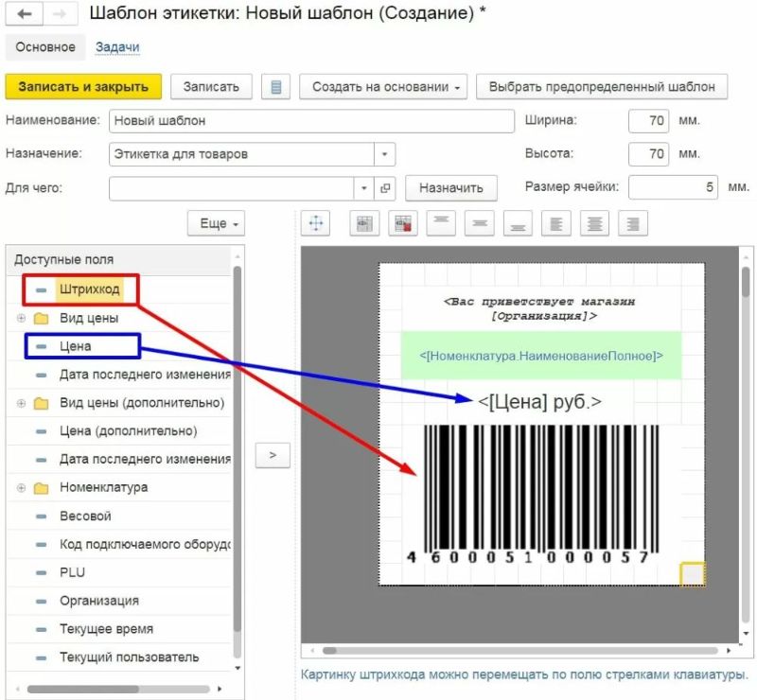This screenshot has height=700, width=757.
Task: Open the Для чего dropdown list
Action: click(364, 188)
